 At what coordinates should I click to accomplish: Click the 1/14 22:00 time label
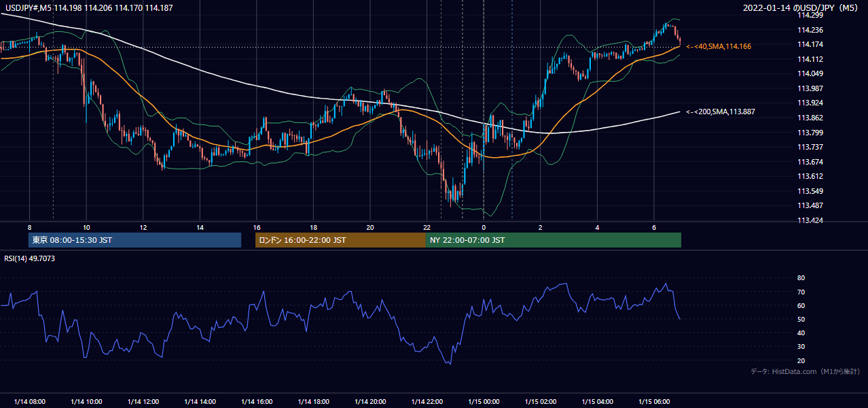click(427, 402)
